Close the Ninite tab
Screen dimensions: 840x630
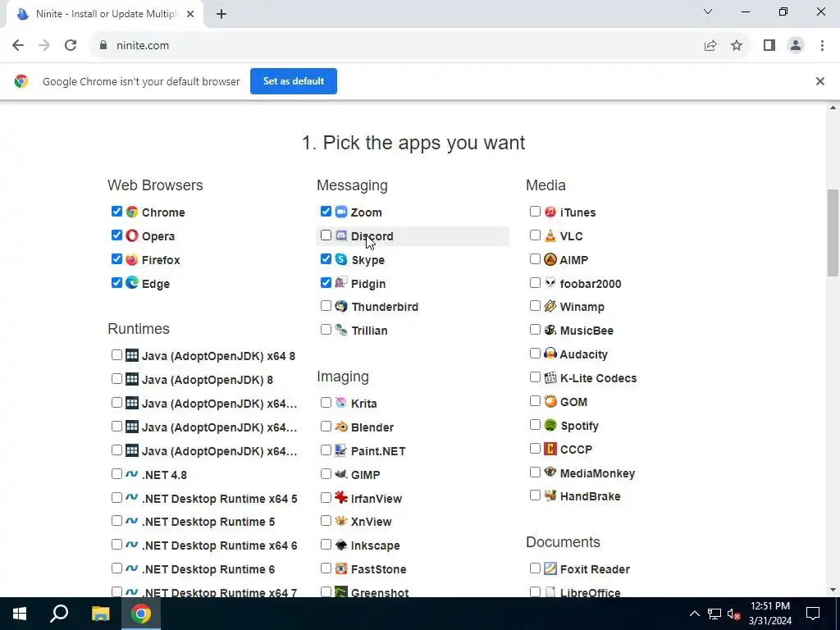point(190,15)
